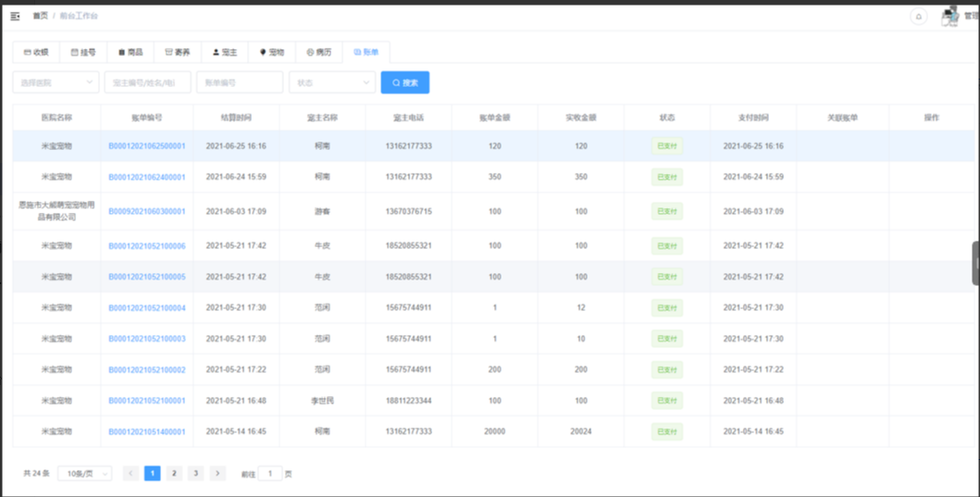The width and height of the screenshot is (980, 497).
Task: Open the user avatar menu
Action: pyautogui.click(x=950, y=17)
